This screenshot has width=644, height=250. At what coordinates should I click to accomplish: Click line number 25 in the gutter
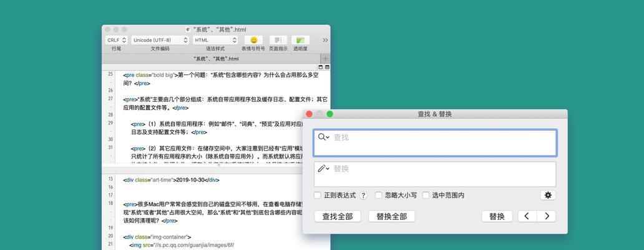coord(110,74)
